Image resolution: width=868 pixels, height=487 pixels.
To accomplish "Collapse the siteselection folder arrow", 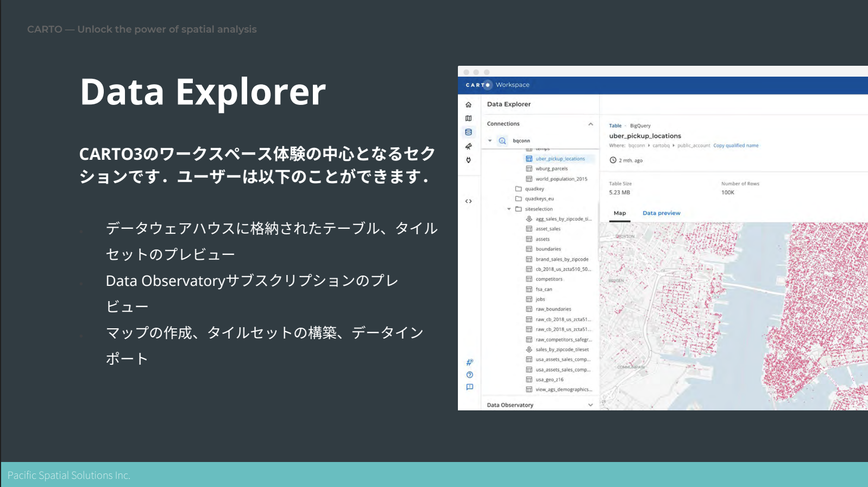I will (509, 209).
